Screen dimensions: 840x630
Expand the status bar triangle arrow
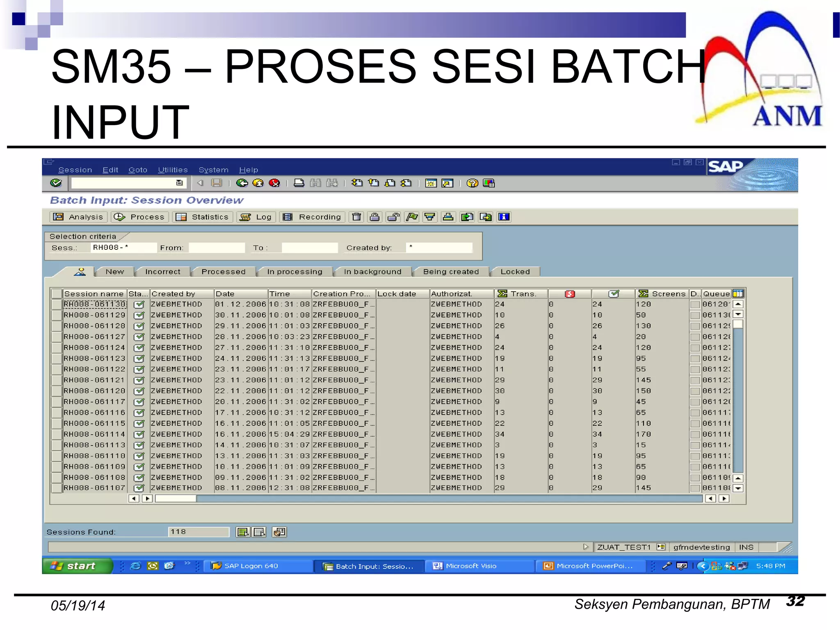[x=586, y=547]
